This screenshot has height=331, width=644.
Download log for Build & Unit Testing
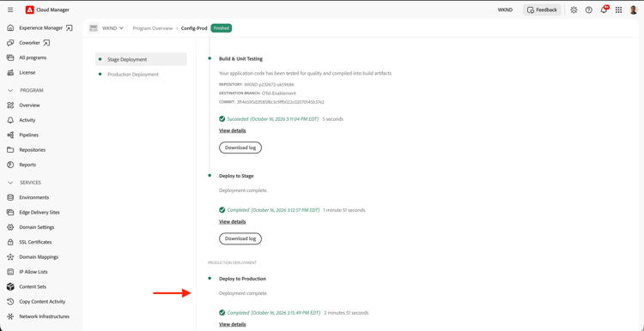click(240, 147)
